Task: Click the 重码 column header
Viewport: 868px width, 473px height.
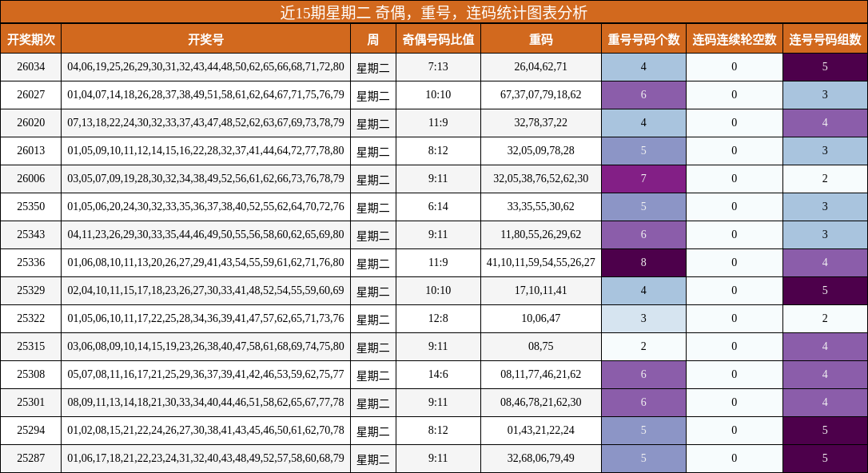Action: [540, 37]
